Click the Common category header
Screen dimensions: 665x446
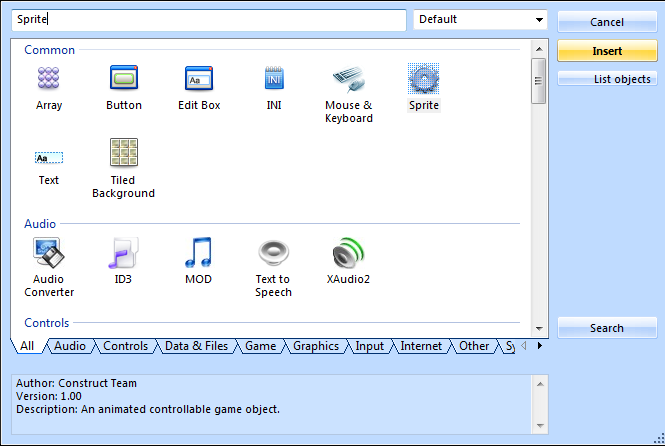(49, 50)
